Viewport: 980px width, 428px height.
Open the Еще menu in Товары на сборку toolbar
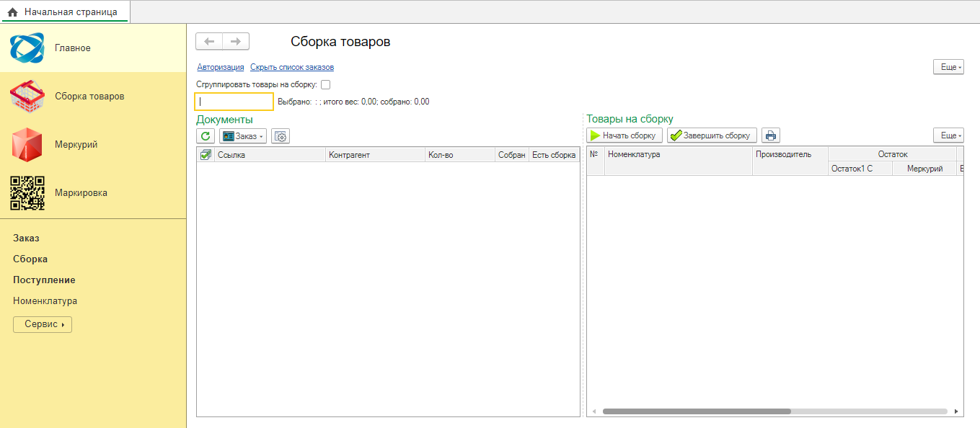[x=948, y=135]
